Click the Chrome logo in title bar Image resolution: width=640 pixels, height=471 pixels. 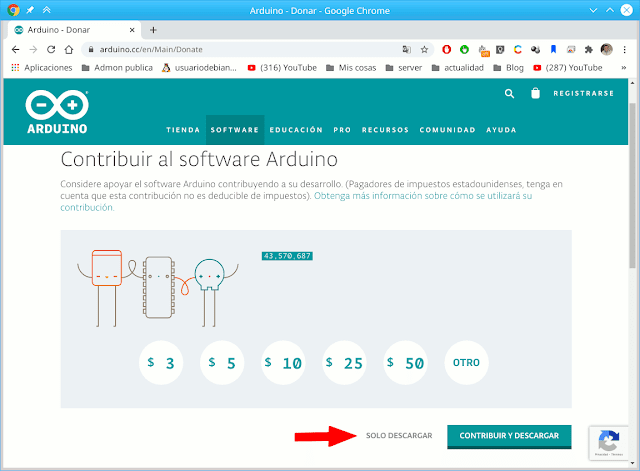13,10
